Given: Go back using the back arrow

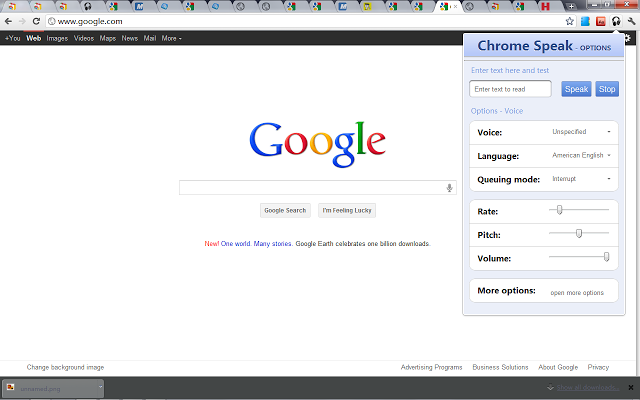Looking at the screenshot, I should click(x=8, y=21).
